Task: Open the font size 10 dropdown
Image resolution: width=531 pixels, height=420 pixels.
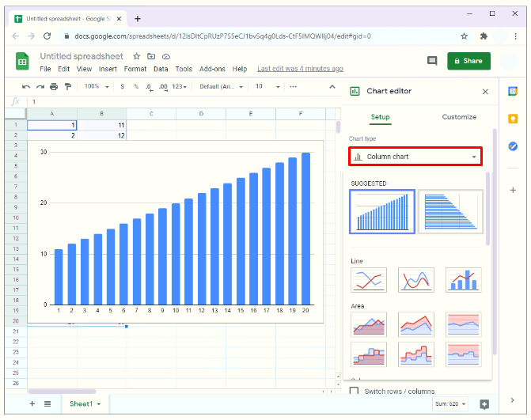Action: coord(267,87)
